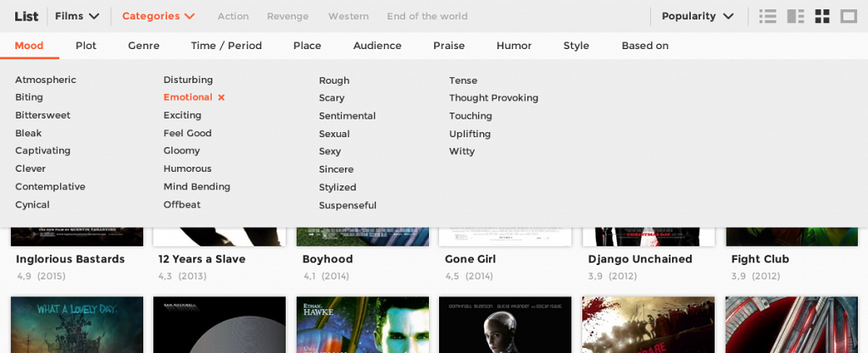
Task: Open the Style tab
Action: tap(576, 46)
